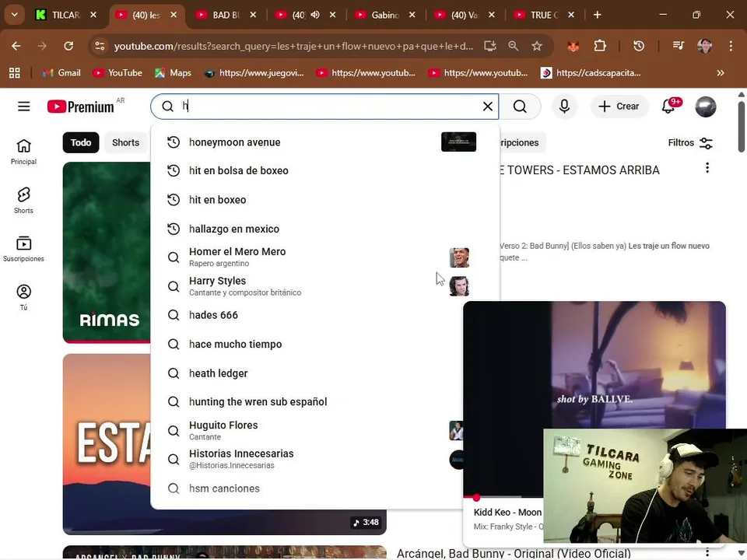Open the zoom magnifier in address bar
This screenshot has height=560, width=747.
tap(513, 46)
